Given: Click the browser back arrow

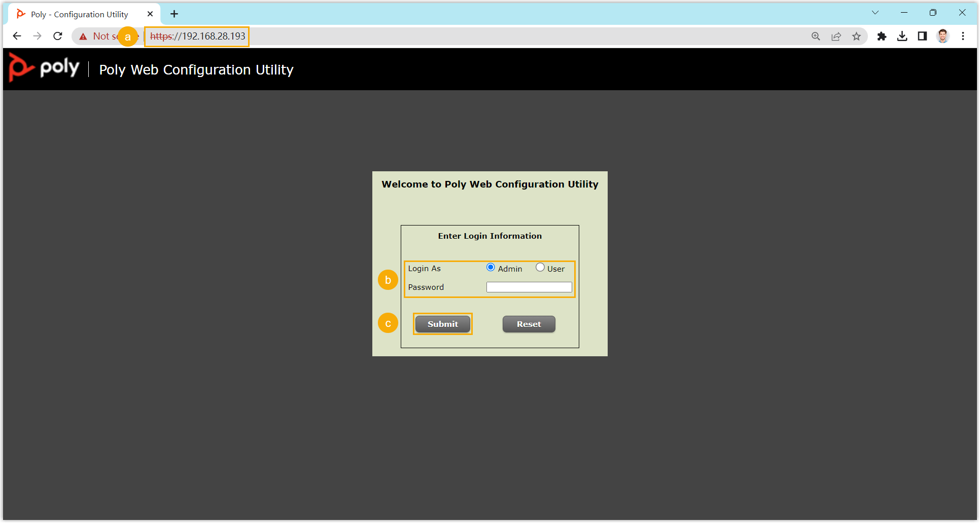Looking at the screenshot, I should pyautogui.click(x=17, y=36).
